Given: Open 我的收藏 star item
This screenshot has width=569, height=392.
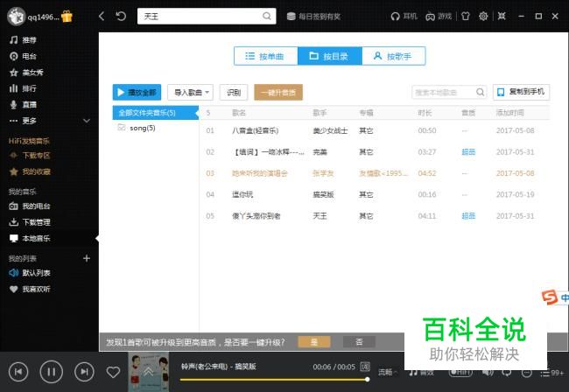Looking at the screenshot, I should pyautogui.click(x=30, y=171).
